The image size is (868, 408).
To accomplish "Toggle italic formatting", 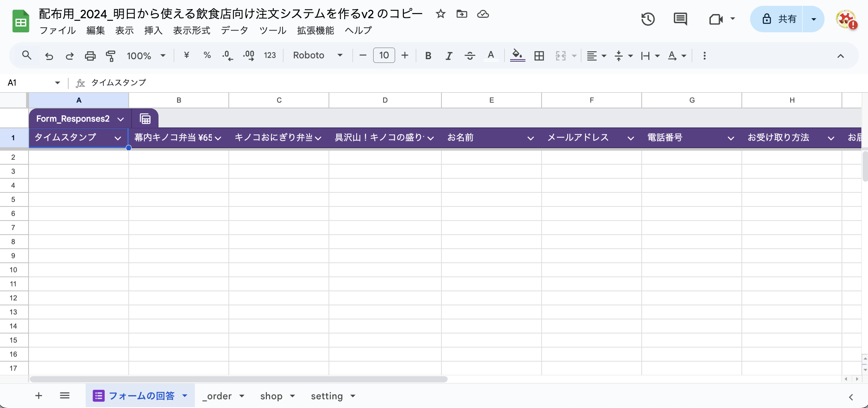I will (449, 55).
